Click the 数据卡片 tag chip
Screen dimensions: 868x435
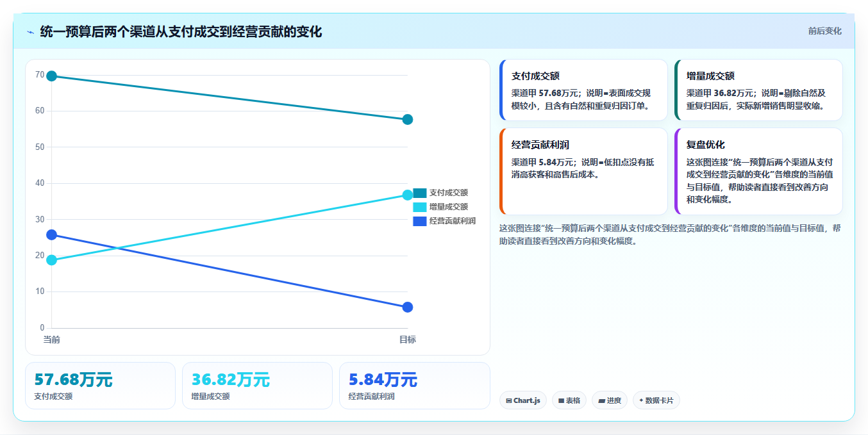pos(656,400)
